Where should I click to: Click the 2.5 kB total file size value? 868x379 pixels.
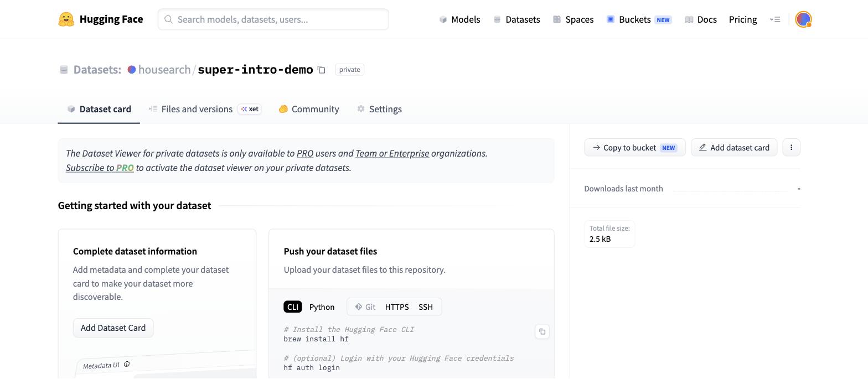600,239
